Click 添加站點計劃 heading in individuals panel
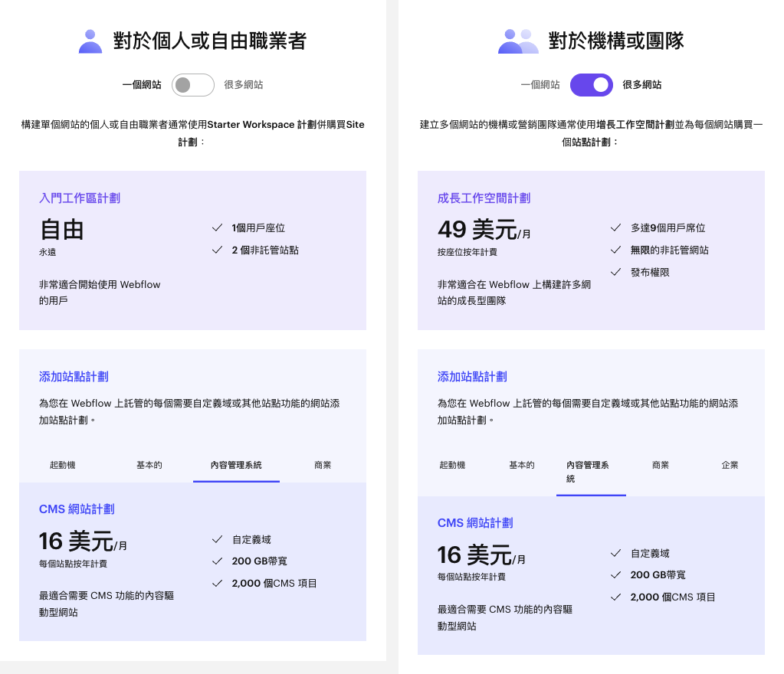This screenshot has width=784, height=674. point(74,377)
